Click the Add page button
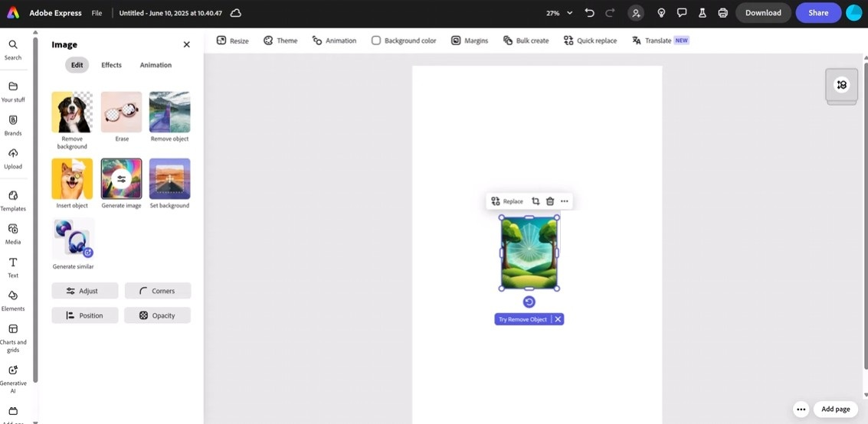The height and width of the screenshot is (424, 868). (x=835, y=409)
